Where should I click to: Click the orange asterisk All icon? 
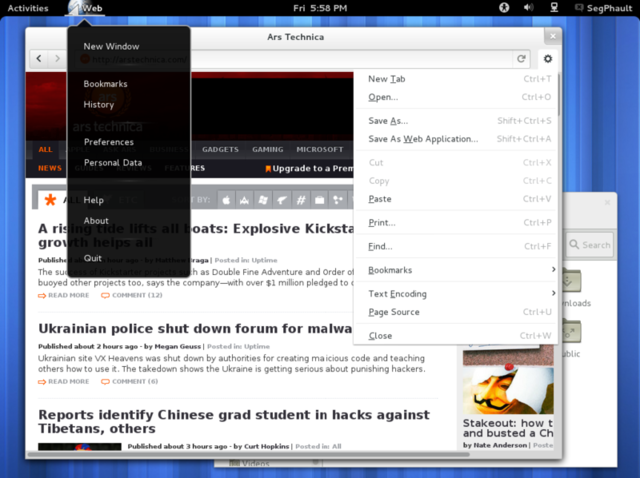point(50,200)
